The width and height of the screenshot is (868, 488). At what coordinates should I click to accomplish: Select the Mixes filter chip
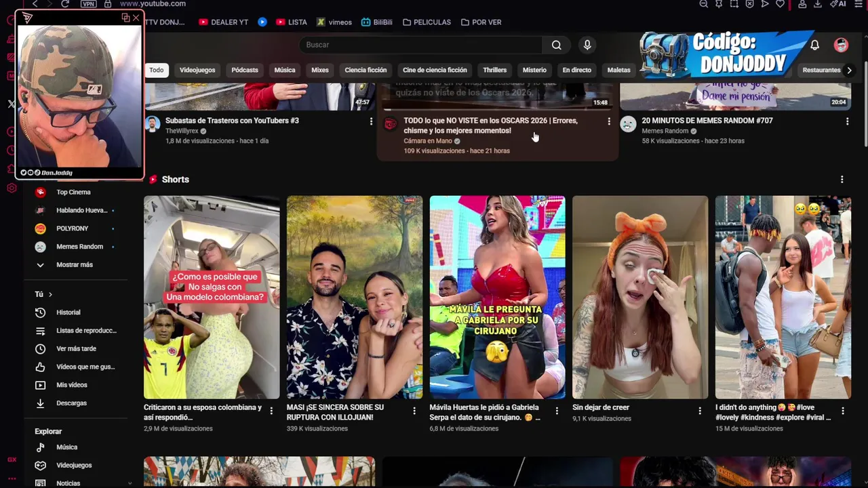coord(320,70)
